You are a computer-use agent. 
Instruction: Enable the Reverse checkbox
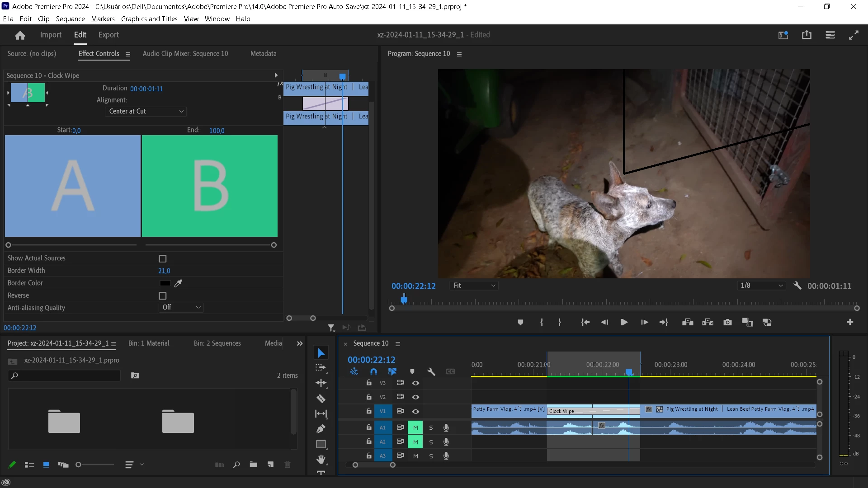tap(163, 296)
